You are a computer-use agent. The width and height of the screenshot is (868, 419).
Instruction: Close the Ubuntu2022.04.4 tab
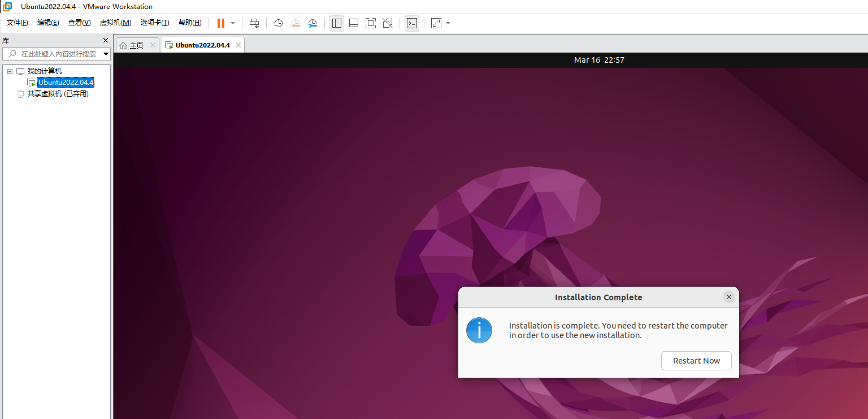click(238, 45)
